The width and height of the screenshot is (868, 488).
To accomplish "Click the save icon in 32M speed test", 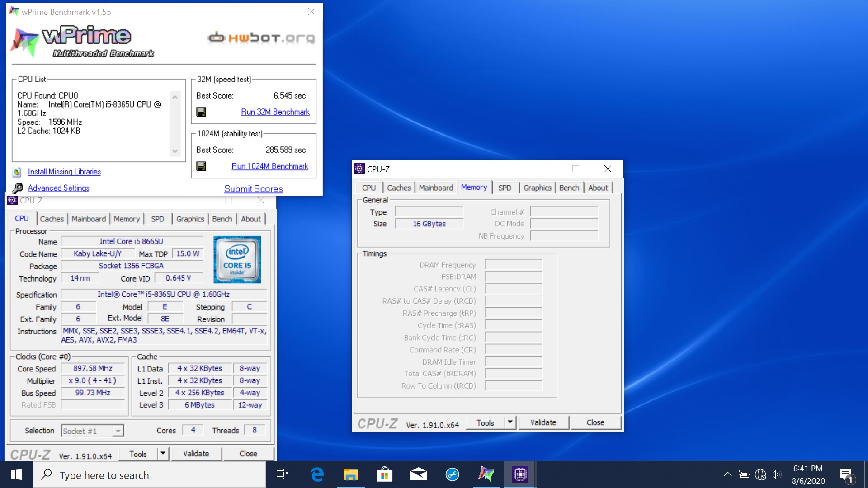I will click(x=201, y=112).
